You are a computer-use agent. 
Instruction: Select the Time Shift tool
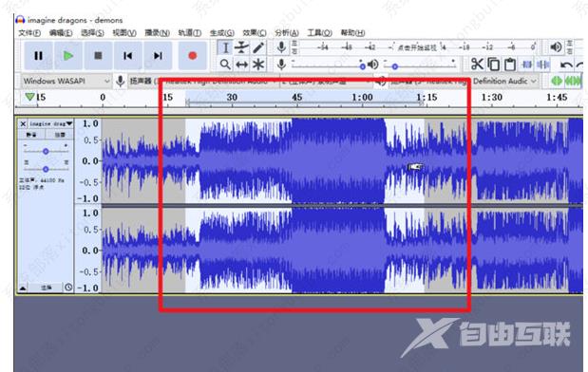(x=242, y=65)
